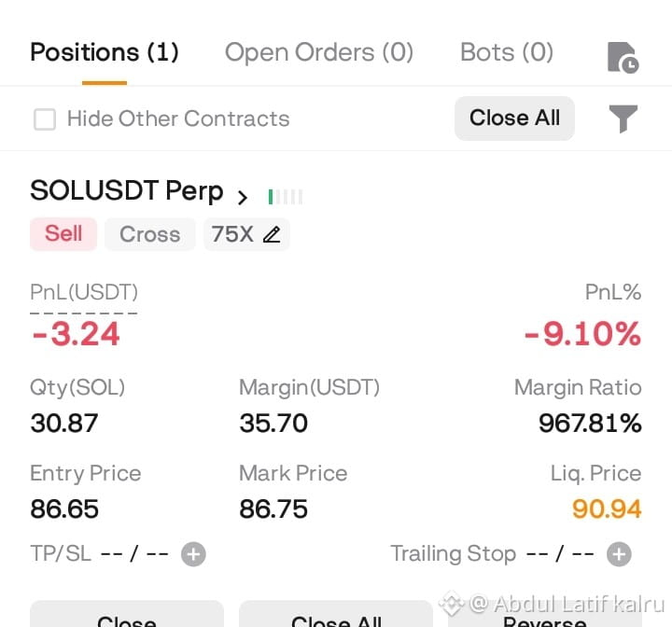Click the ADL green bars indicator
Image resolution: width=672 pixels, height=627 pixels.
pyautogui.click(x=286, y=197)
